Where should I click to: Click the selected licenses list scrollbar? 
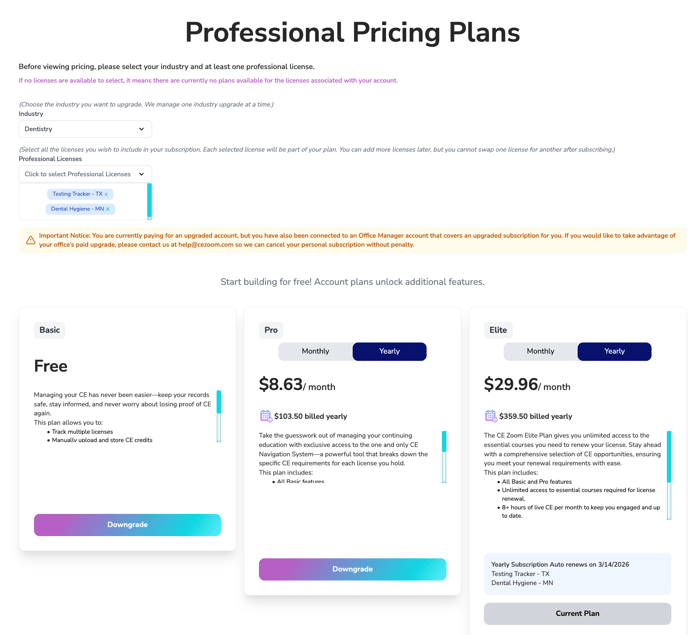coord(149,201)
